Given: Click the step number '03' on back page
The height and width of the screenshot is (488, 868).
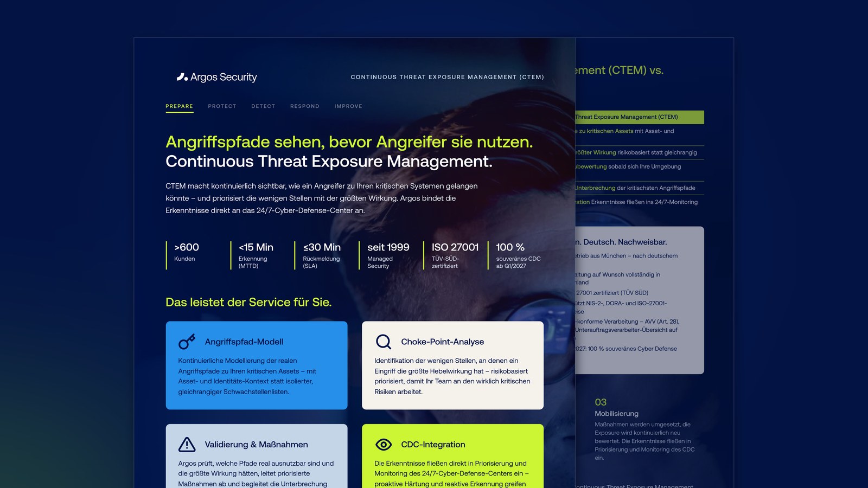Looking at the screenshot, I should coord(601,402).
